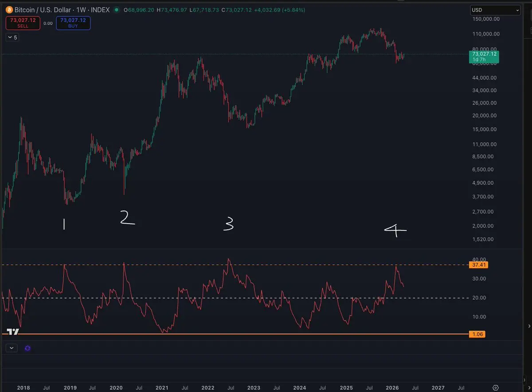Screen dimensions: 532x392
Task: Click the 2018 time axis label
Action: [x=23, y=388]
